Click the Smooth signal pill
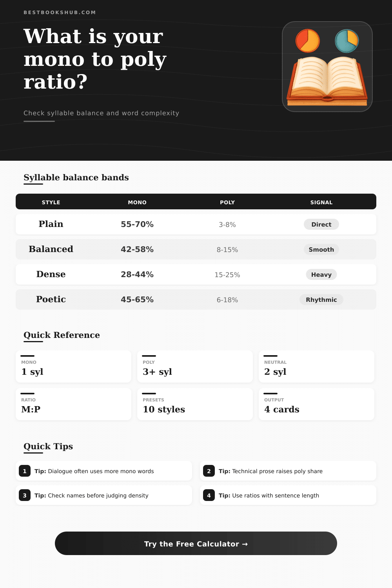The image size is (392, 588). coord(321,249)
